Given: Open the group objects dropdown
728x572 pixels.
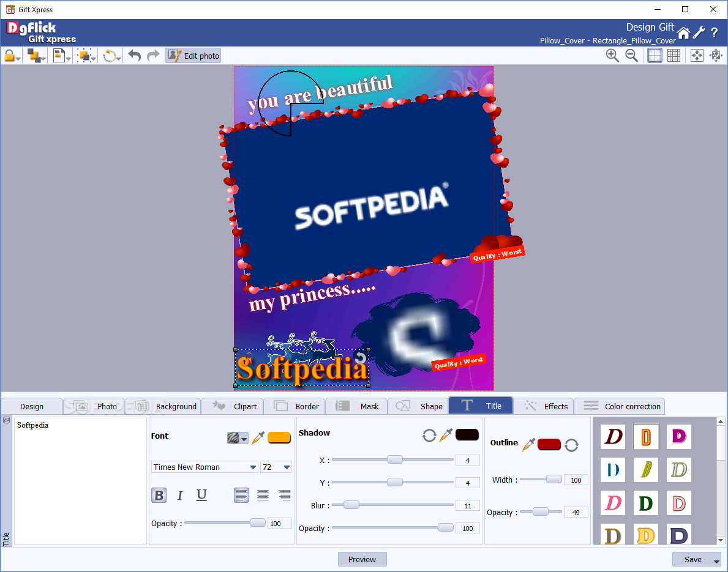Looking at the screenshot, I should pos(86,56).
